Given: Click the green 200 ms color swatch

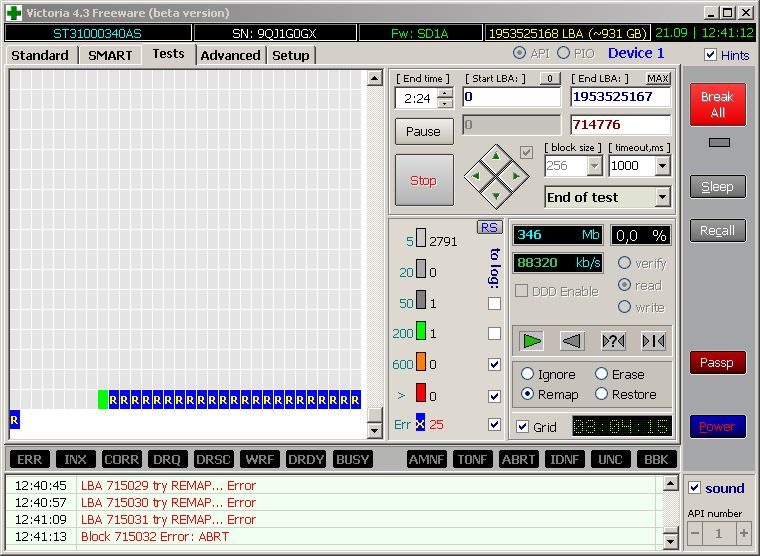Looking at the screenshot, I should pos(421,331).
